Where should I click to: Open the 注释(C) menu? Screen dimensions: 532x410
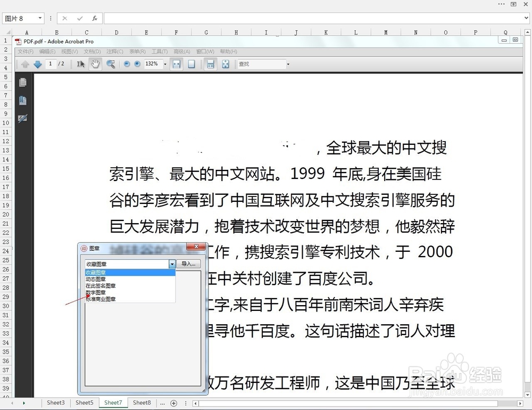click(x=115, y=51)
